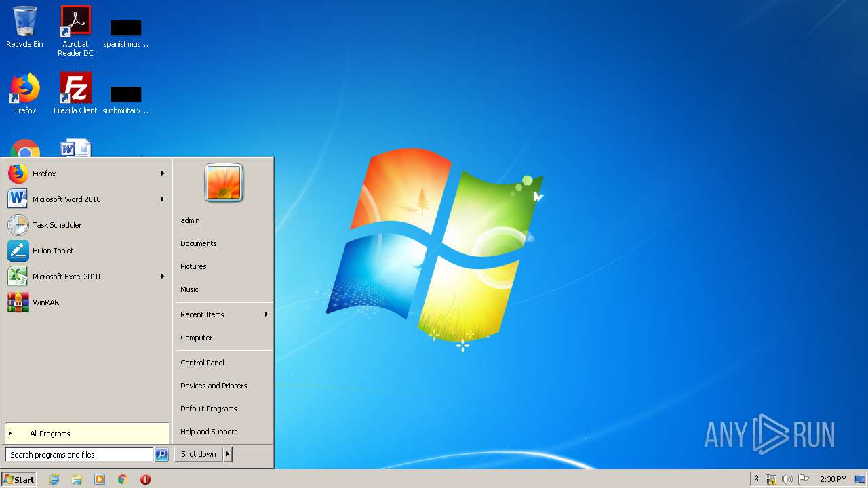
Task: Select the Word document desktop icon
Action: 75,148
